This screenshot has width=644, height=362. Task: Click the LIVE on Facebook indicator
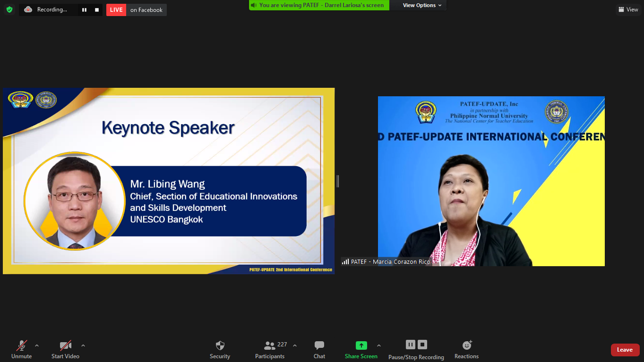[x=137, y=10]
